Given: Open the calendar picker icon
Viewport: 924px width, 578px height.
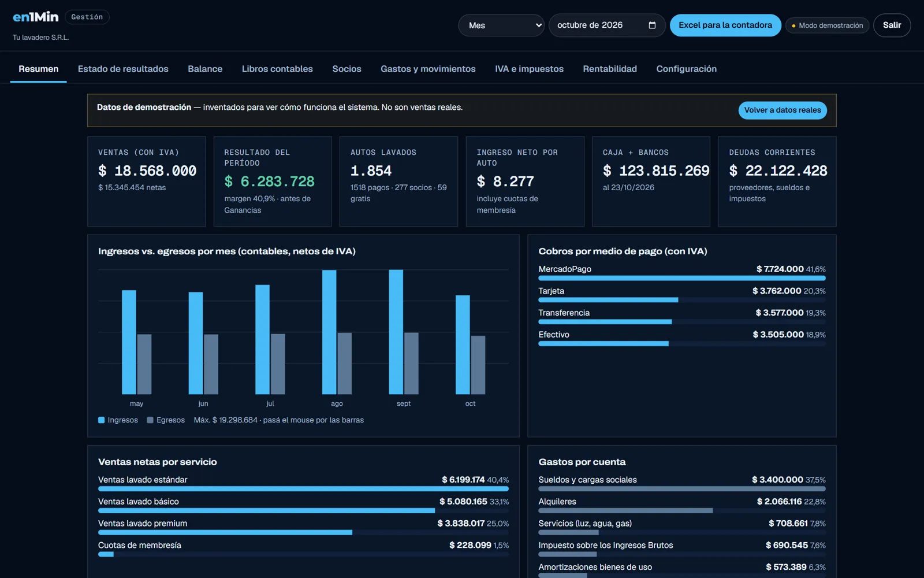Looking at the screenshot, I should pyautogui.click(x=652, y=25).
